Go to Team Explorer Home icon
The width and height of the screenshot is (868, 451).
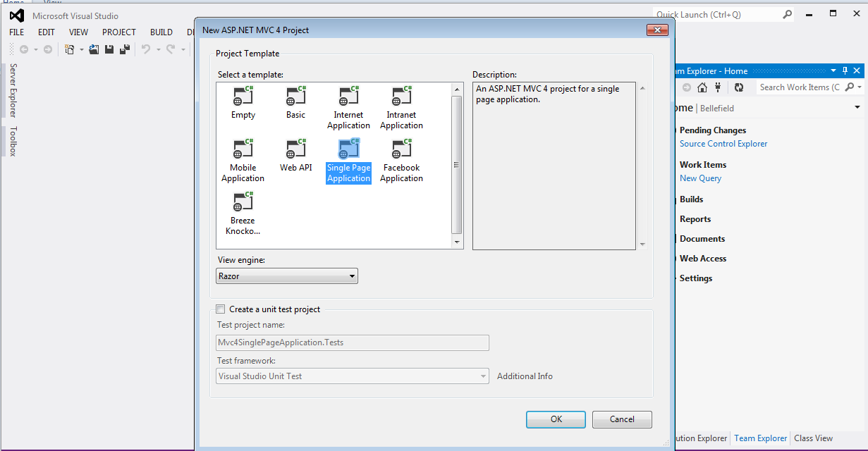coord(702,87)
